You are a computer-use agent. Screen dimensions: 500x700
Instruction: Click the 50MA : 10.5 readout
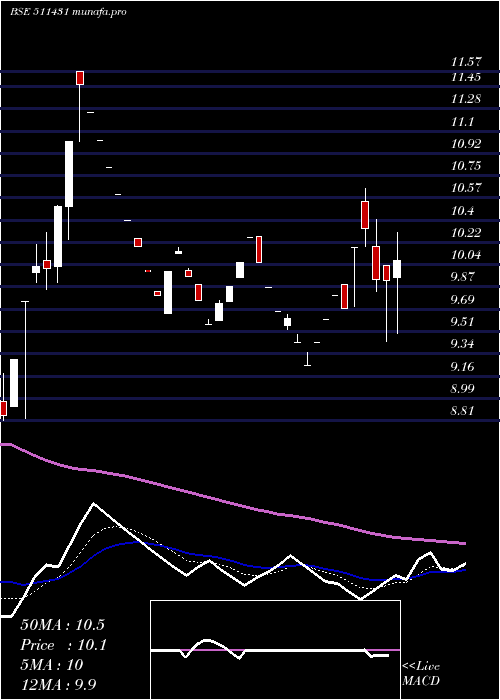(x=62, y=625)
